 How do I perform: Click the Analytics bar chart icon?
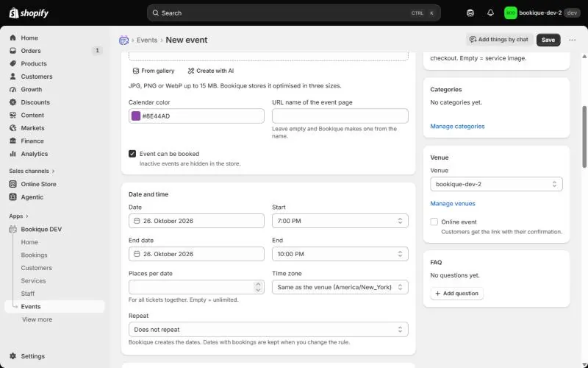(12, 154)
